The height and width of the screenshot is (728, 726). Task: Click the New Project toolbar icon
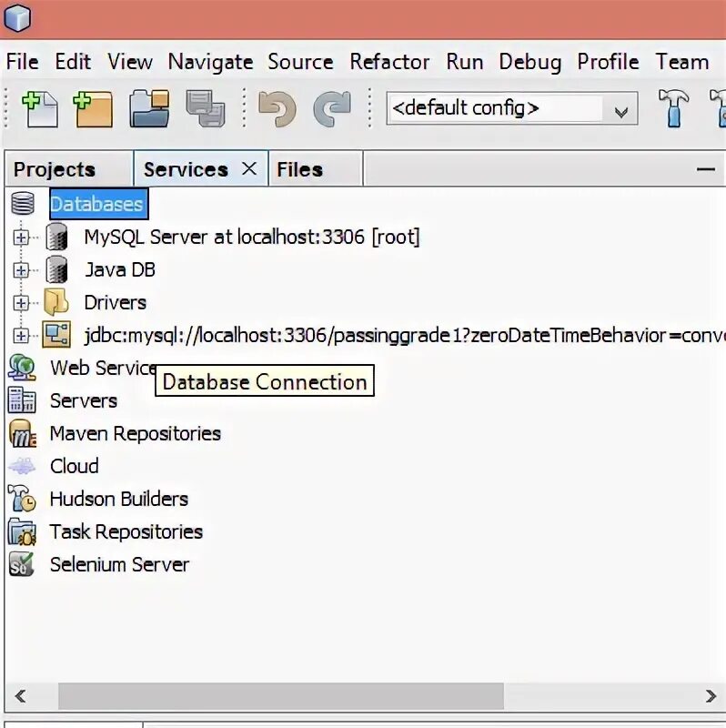point(93,109)
